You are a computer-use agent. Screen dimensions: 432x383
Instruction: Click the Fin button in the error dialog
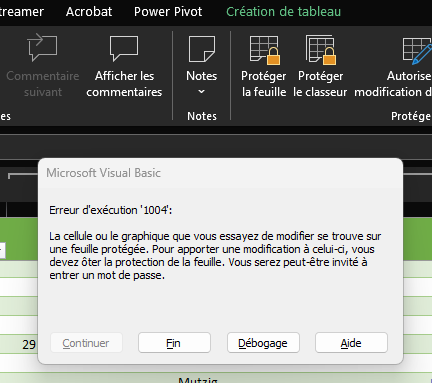click(174, 343)
